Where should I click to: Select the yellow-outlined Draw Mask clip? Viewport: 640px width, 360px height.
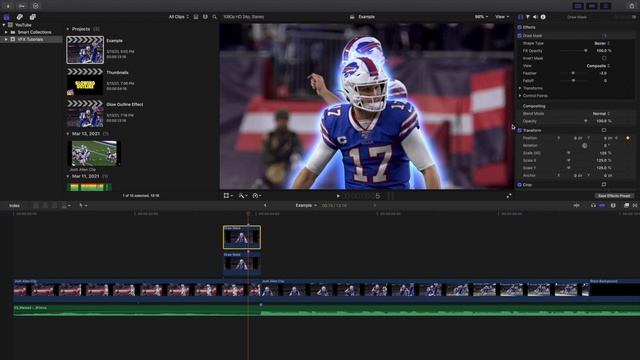[x=242, y=237]
